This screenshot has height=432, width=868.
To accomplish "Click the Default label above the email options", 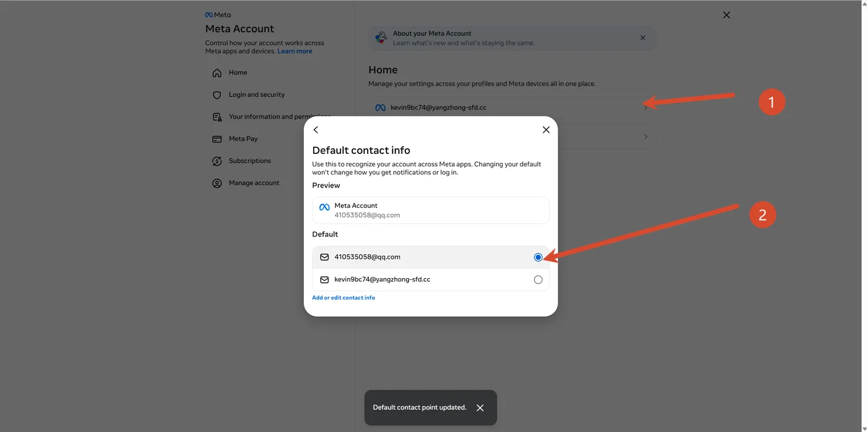I will tap(325, 235).
